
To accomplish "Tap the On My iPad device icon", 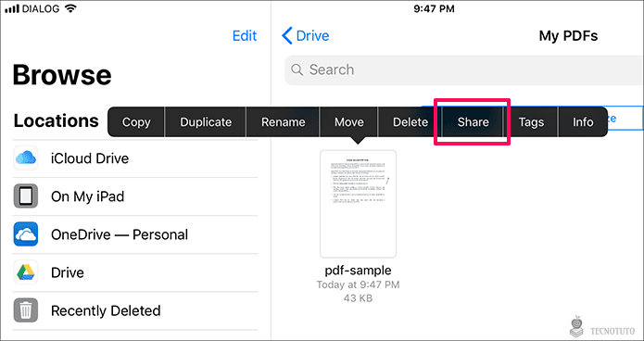I will [x=26, y=196].
